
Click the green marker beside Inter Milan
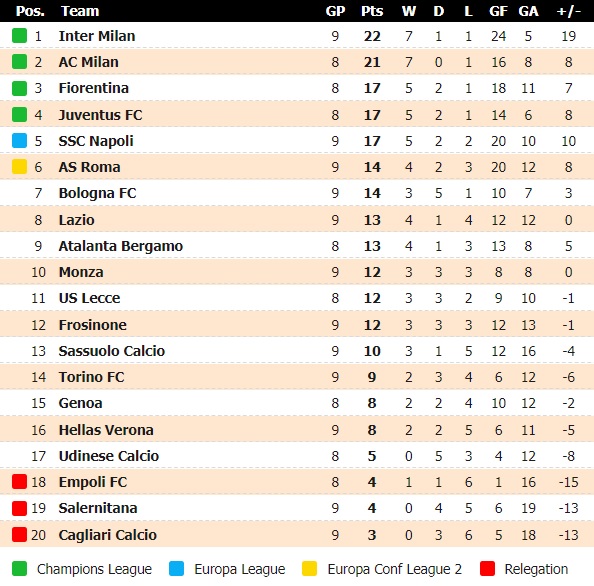click(x=19, y=36)
